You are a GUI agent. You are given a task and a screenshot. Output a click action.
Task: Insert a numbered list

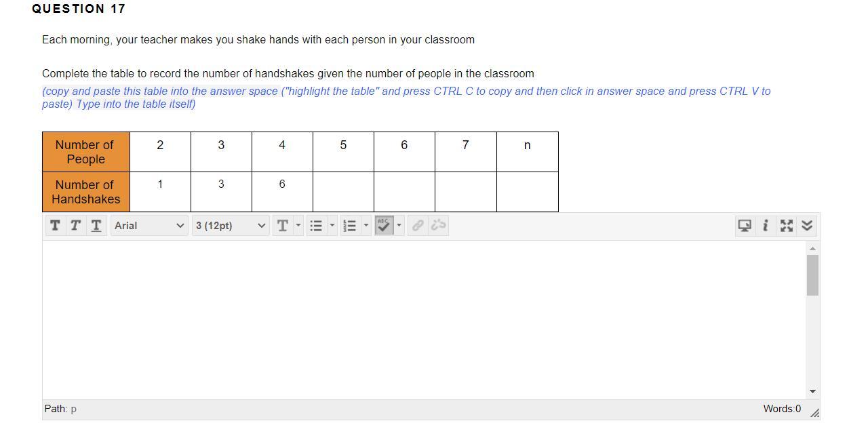tap(350, 226)
